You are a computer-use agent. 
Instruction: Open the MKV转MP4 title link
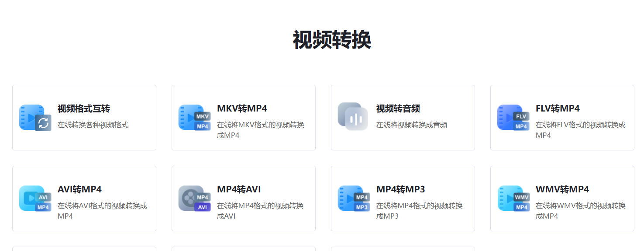(x=242, y=108)
